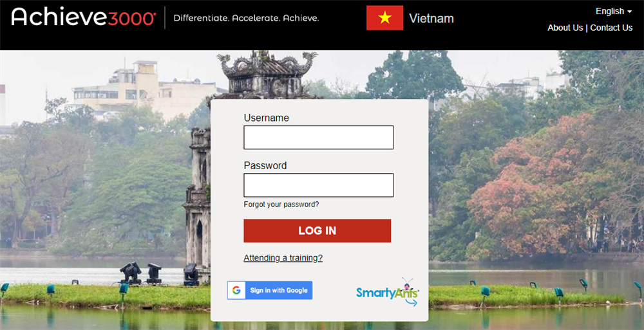Click the Achieve3000 logo
644x330 pixels.
(84, 17)
